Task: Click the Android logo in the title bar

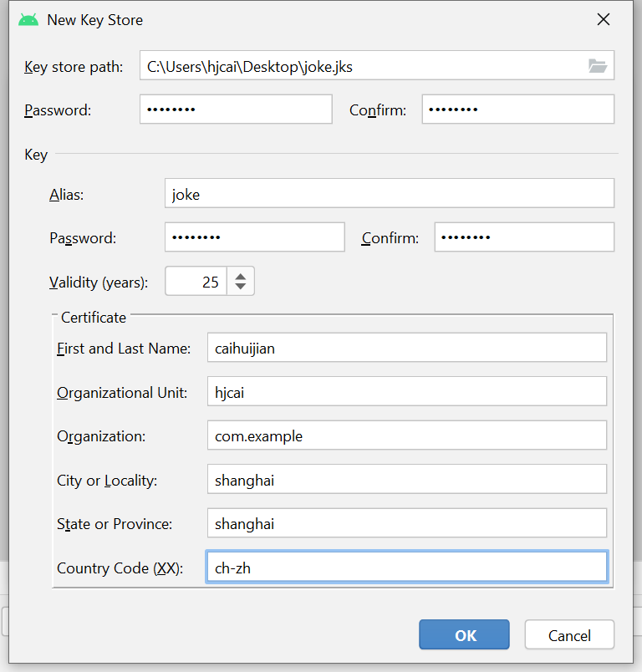Action: (x=28, y=19)
